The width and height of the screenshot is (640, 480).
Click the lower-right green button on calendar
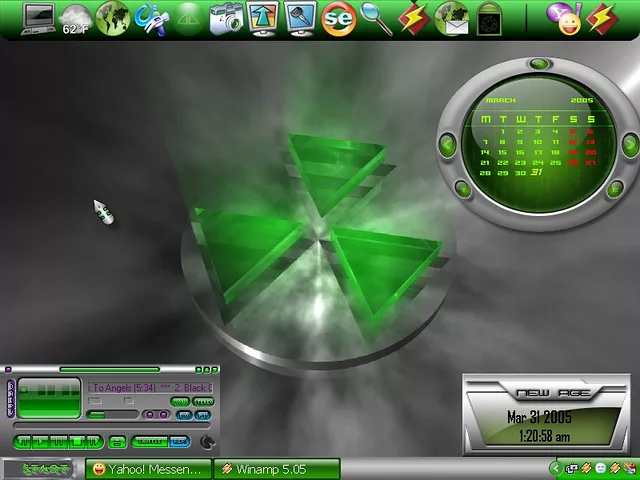pos(615,189)
